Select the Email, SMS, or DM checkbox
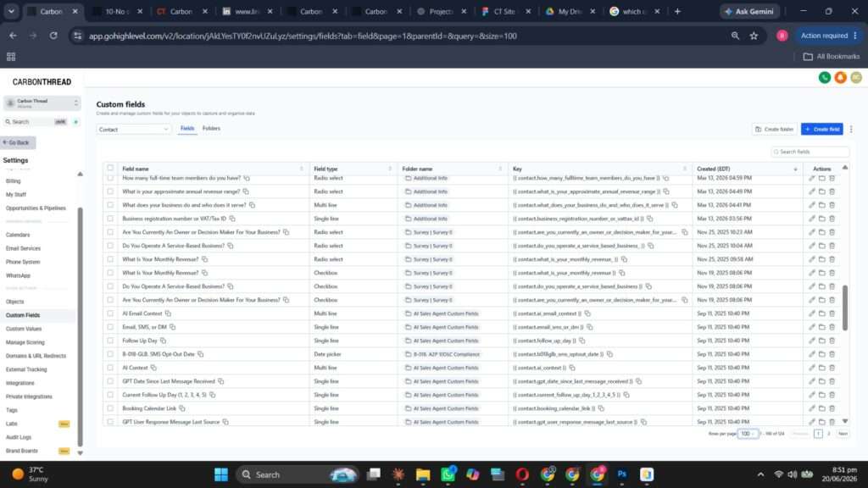 pyautogui.click(x=110, y=327)
